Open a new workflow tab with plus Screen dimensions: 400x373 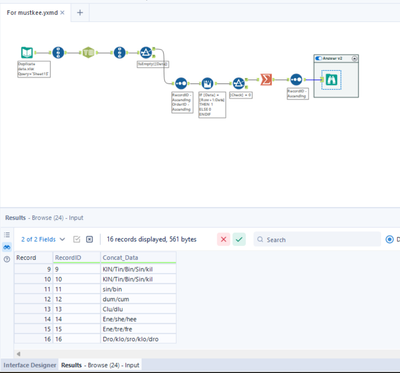pos(80,13)
